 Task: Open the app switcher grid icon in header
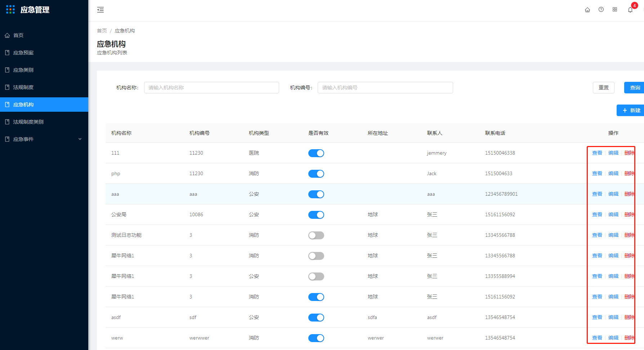point(615,10)
